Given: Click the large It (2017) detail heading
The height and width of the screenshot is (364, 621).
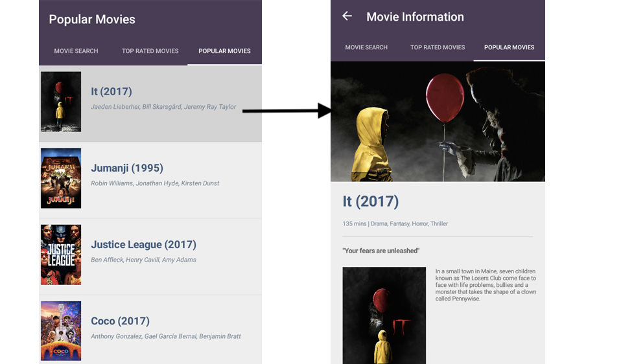Looking at the screenshot, I should pyautogui.click(x=371, y=201).
